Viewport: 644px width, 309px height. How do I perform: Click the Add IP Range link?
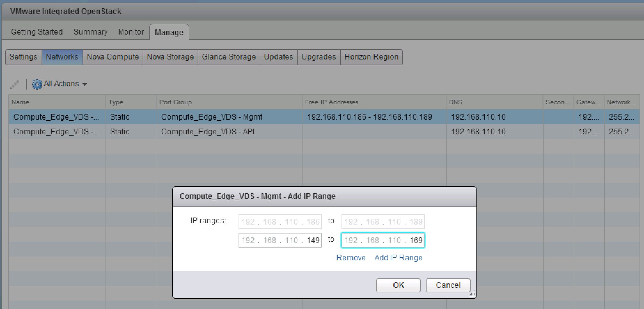[x=398, y=258]
